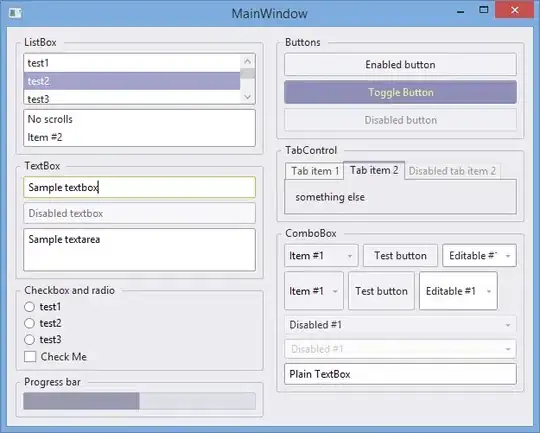Minimize the MainWindow
Image resolution: width=540 pixels, height=433 pixels.
pyautogui.click(x=460, y=11)
